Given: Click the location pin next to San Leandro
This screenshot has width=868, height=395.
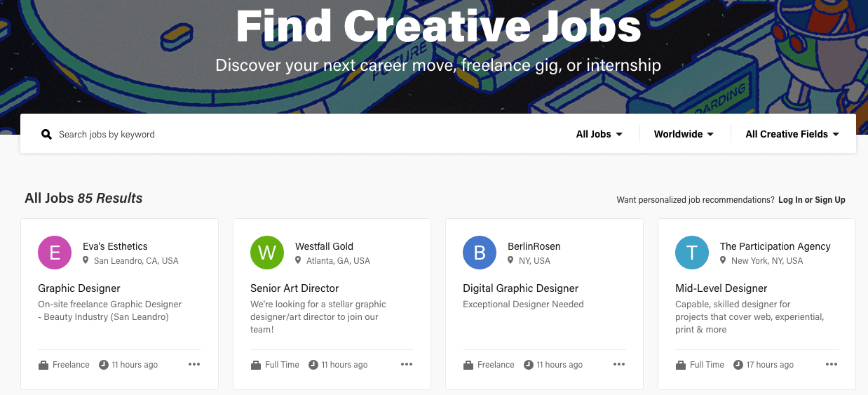Looking at the screenshot, I should 86,260.
